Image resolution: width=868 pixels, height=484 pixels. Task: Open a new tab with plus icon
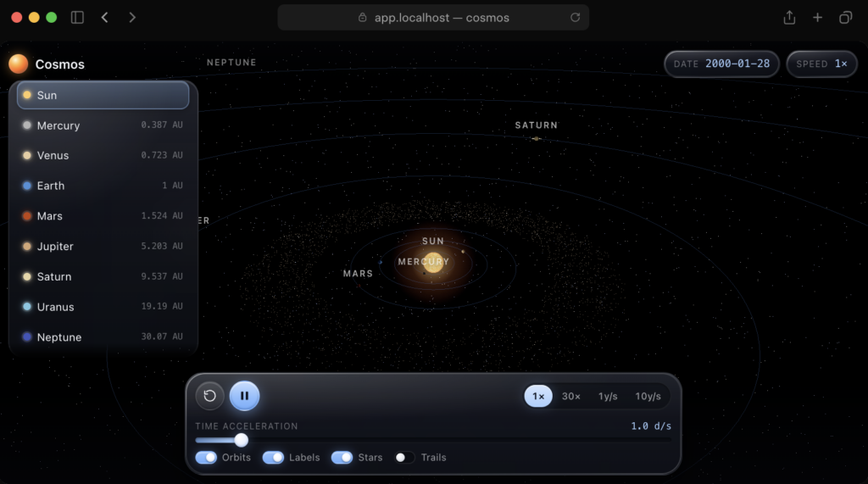click(x=818, y=17)
